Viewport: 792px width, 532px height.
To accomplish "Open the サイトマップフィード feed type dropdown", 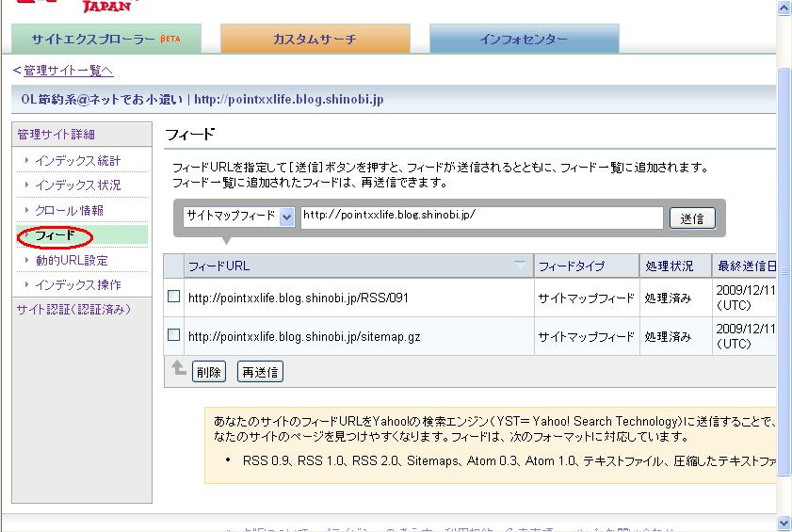I will click(238, 217).
